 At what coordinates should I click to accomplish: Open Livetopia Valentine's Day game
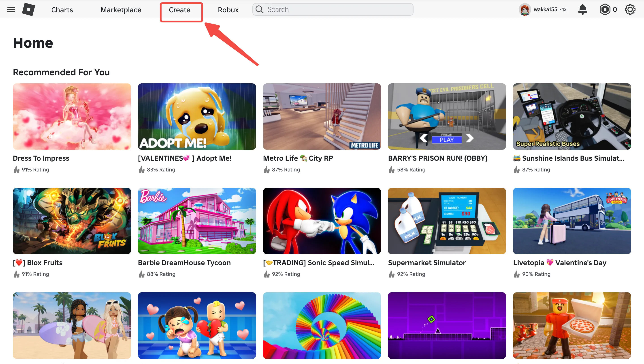[x=572, y=221]
